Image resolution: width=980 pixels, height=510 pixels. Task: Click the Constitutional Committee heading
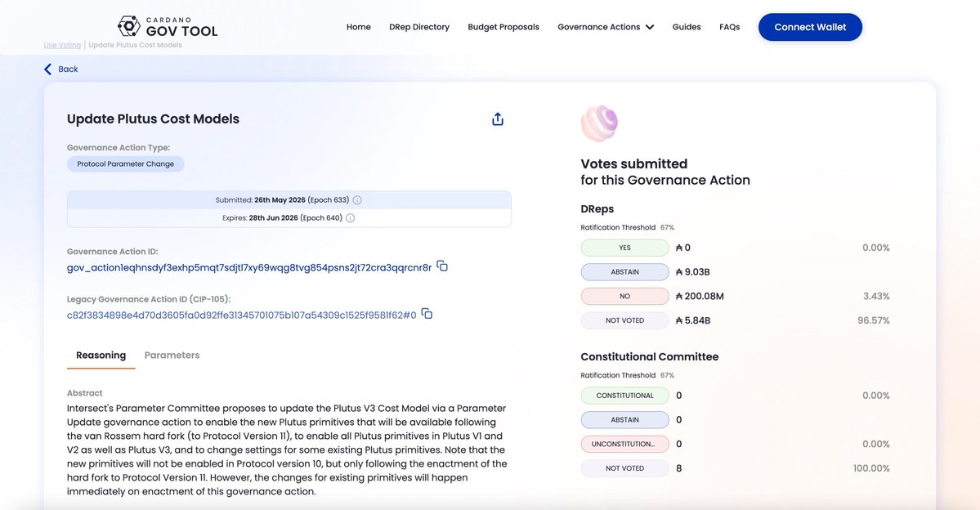click(649, 357)
